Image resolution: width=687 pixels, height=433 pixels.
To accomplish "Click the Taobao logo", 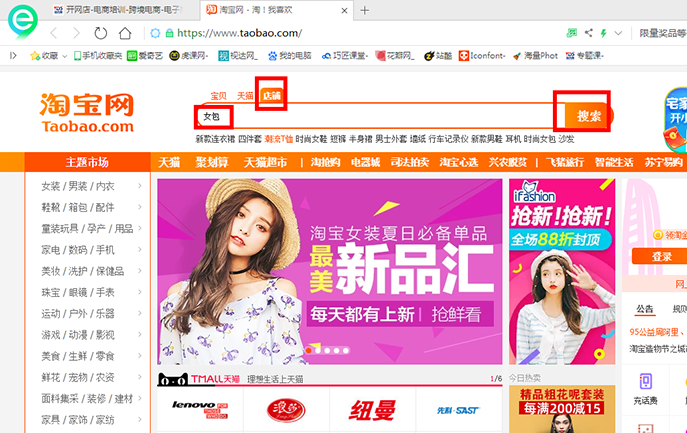I will [87, 113].
